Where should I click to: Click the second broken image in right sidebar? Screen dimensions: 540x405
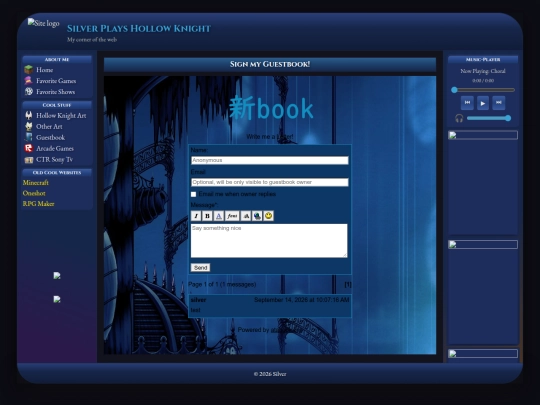(x=483, y=245)
